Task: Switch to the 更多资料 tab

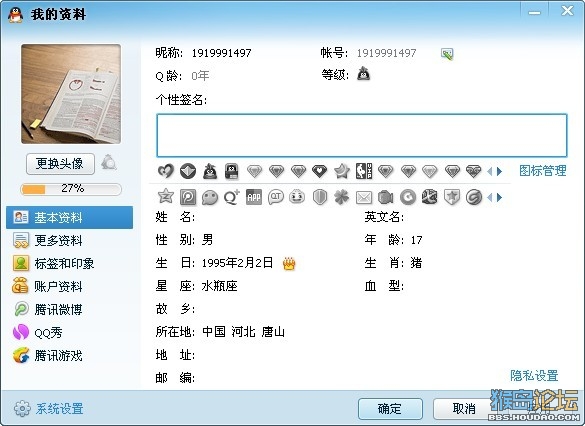Action: pyautogui.click(x=69, y=241)
